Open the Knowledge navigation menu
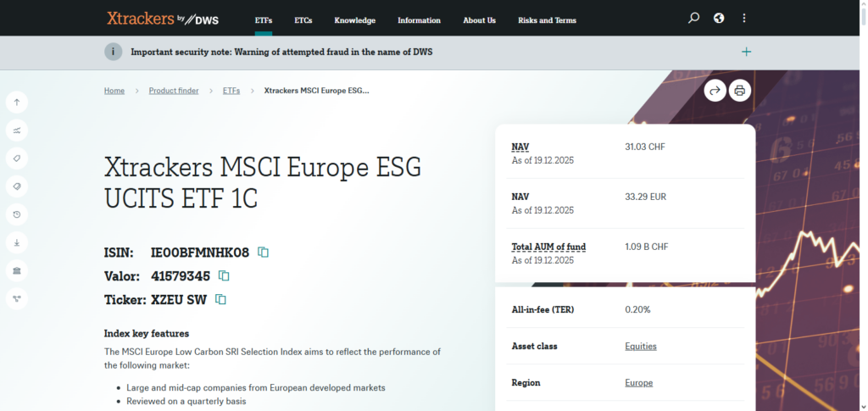This screenshot has height=411, width=868. [x=355, y=20]
